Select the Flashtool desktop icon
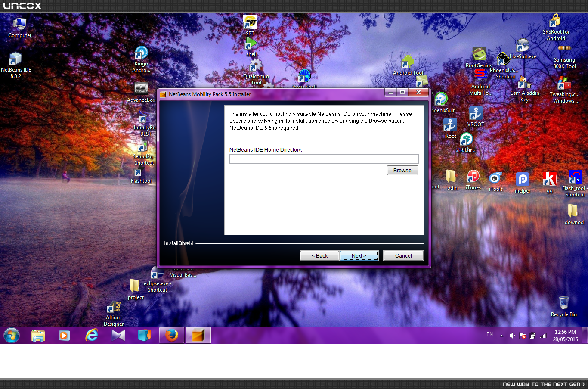Image resolution: width=588 pixels, height=389 pixels. click(x=141, y=176)
